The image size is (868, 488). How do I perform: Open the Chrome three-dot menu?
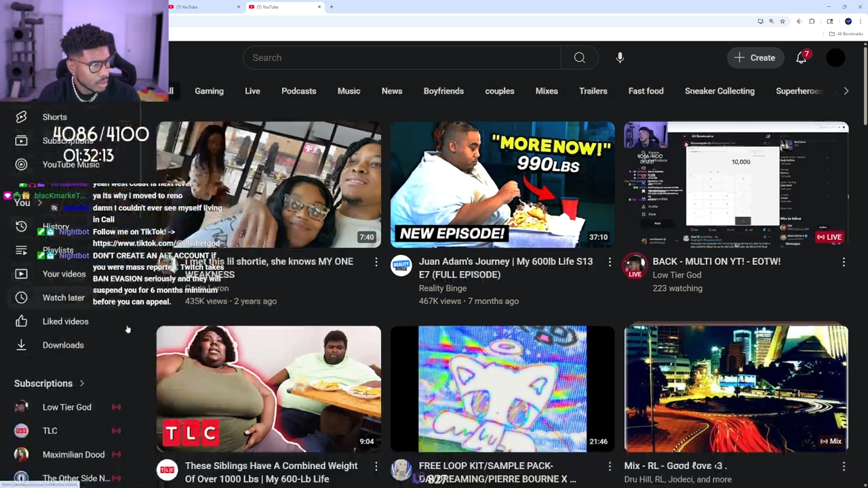tap(861, 22)
